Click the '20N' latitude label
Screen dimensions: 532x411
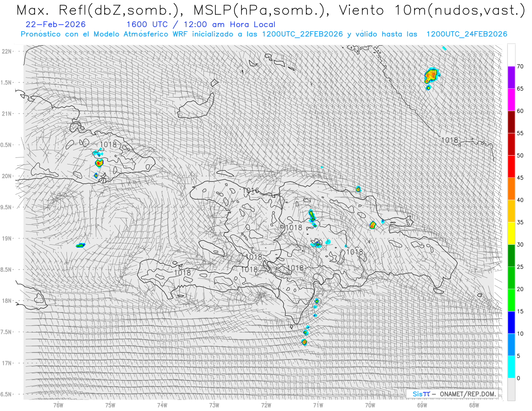click(x=6, y=176)
